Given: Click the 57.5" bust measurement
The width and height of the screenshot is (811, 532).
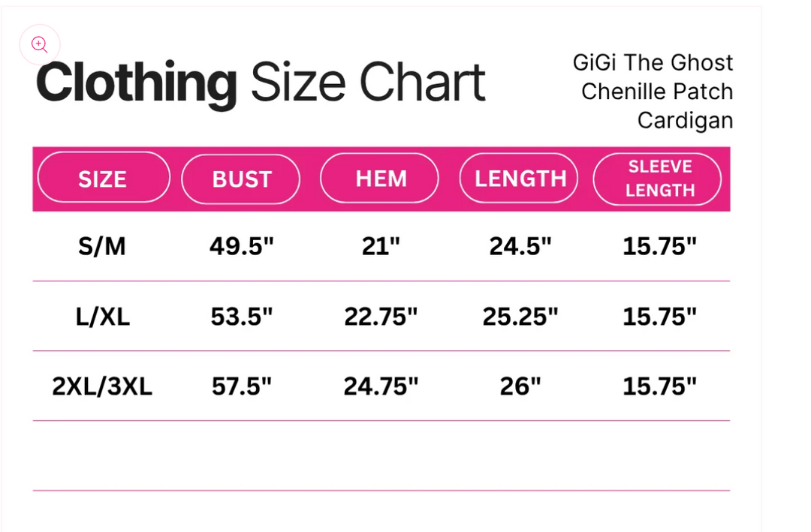Looking at the screenshot, I should pyautogui.click(x=242, y=386).
